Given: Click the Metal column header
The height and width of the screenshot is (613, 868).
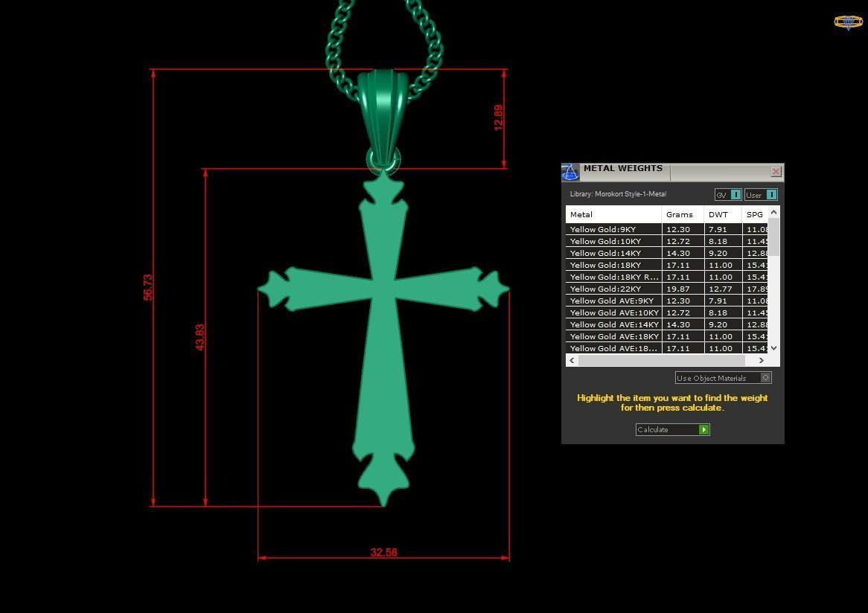Looking at the screenshot, I should [x=613, y=215].
